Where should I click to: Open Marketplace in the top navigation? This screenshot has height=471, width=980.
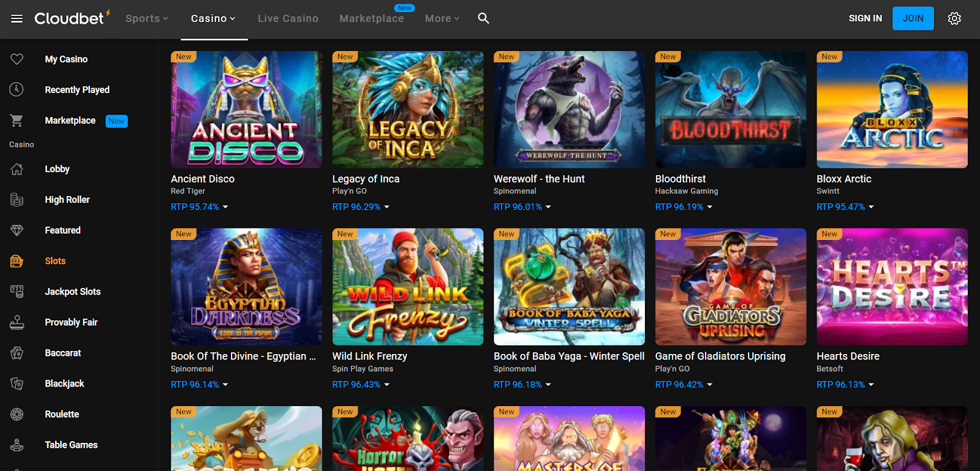coord(372,18)
